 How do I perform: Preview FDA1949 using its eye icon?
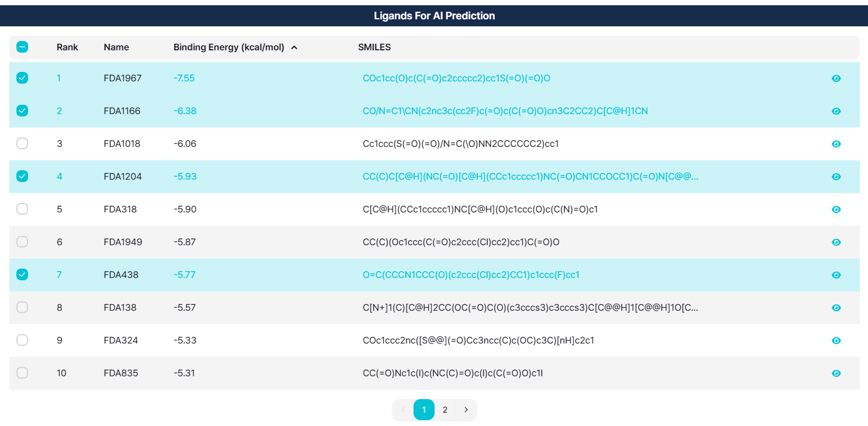click(x=836, y=242)
